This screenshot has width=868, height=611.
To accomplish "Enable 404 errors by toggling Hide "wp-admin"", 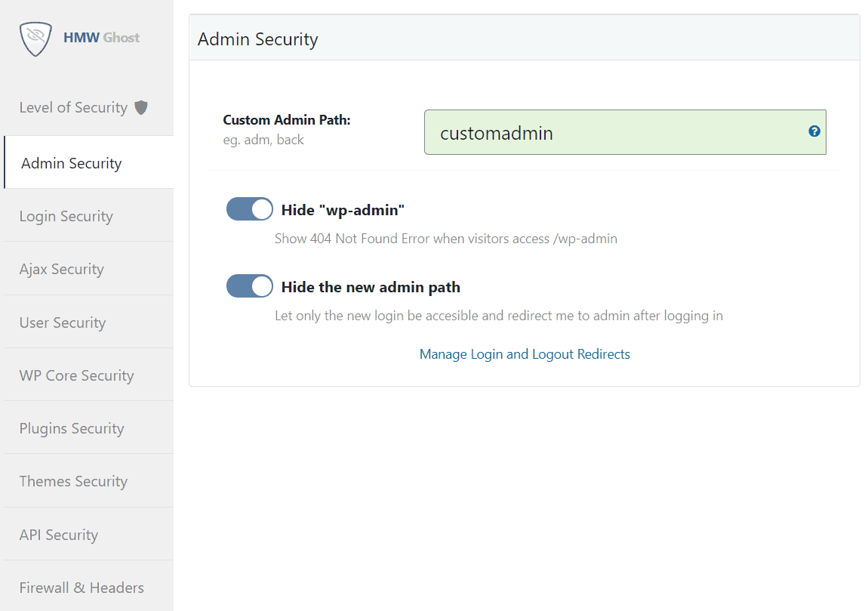I will pos(249,209).
